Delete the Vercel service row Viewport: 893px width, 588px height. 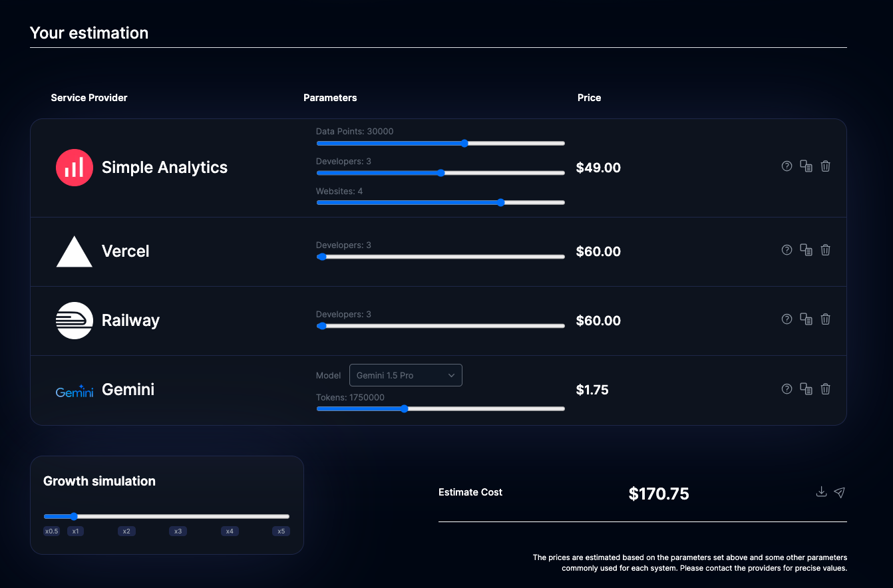(x=825, y=249)
